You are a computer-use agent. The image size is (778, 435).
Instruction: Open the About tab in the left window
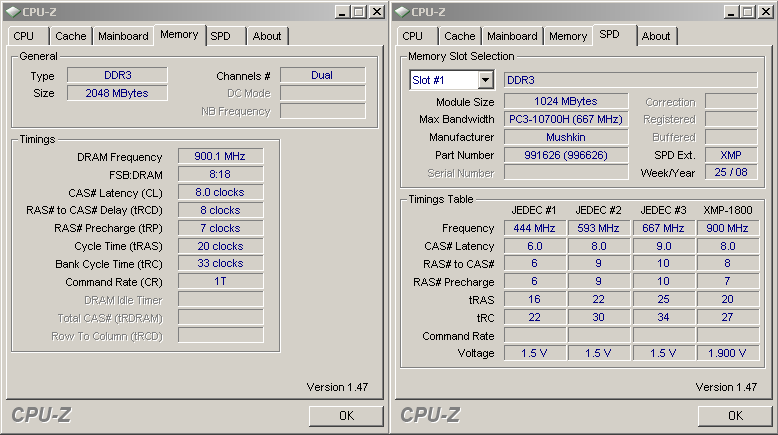point(267,36)
